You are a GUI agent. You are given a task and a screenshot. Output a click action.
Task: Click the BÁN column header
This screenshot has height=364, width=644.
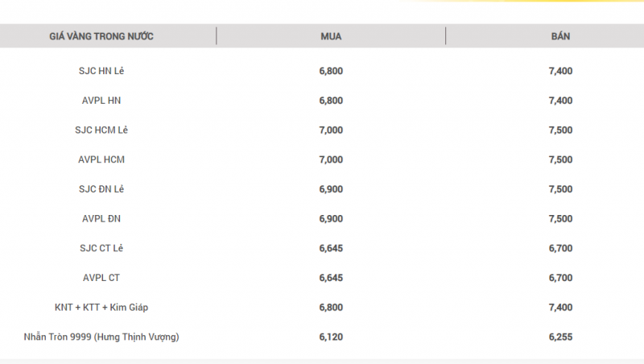560,36
